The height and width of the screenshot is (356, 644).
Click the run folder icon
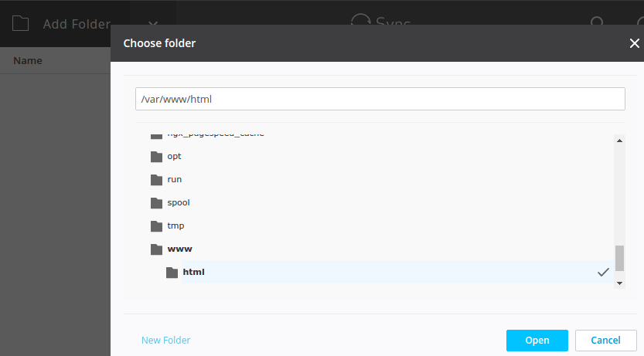click(156, 179)
